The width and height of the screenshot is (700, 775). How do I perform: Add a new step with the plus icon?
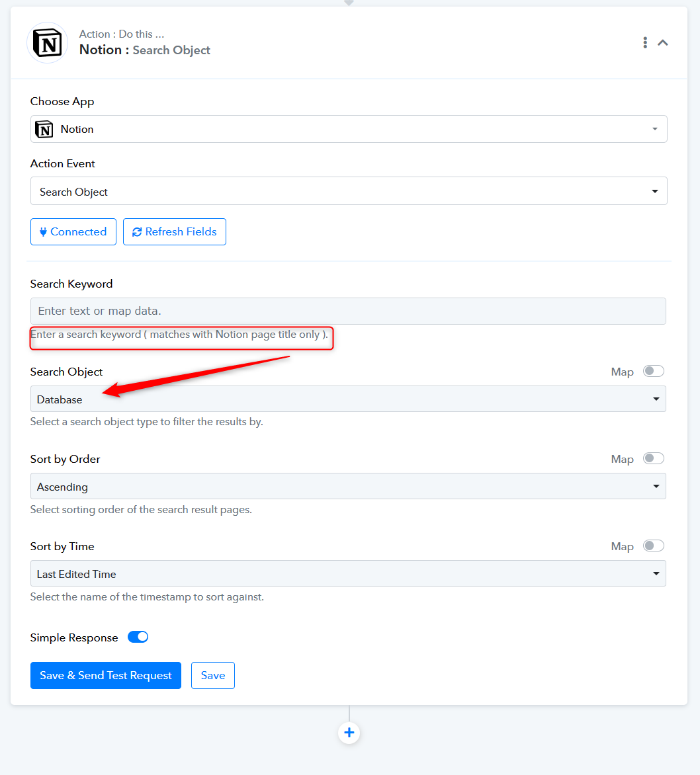[349, 733]
